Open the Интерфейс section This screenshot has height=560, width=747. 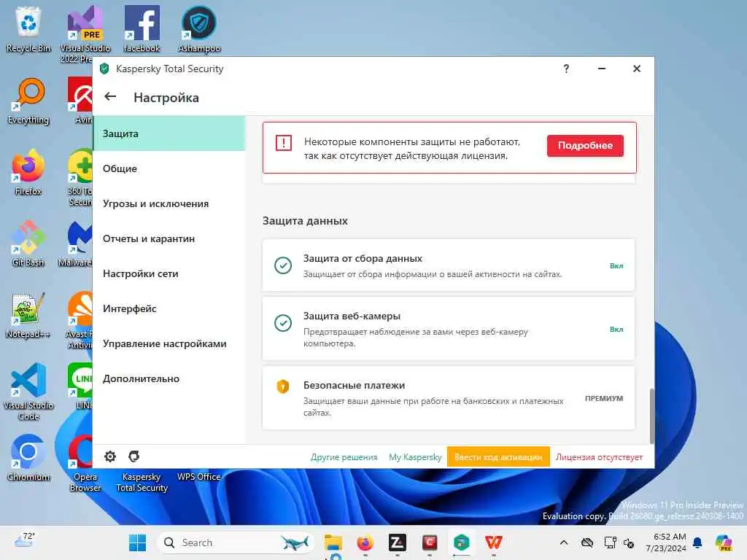169,308
